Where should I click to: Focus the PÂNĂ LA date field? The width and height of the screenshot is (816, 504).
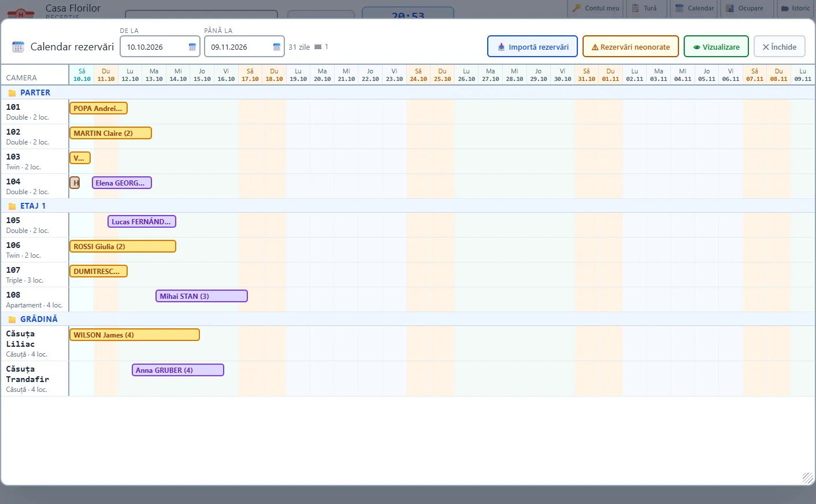[x=244, y=47]
